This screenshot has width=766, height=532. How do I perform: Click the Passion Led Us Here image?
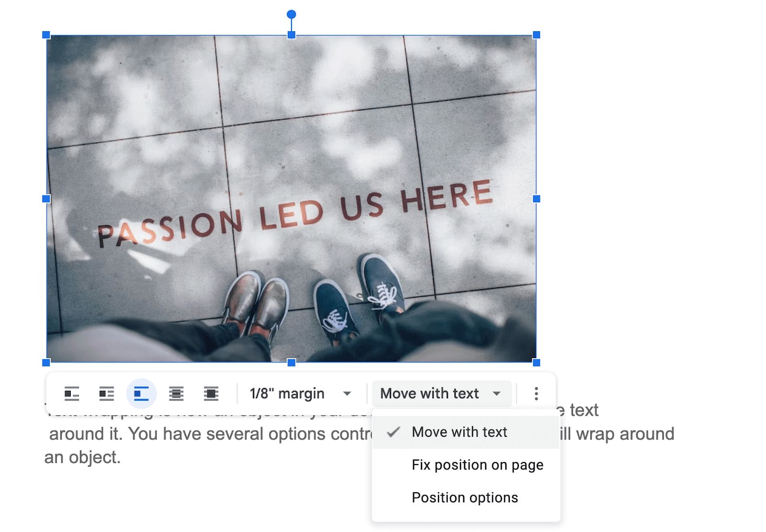pyautogui.click(x=291, y=144)
